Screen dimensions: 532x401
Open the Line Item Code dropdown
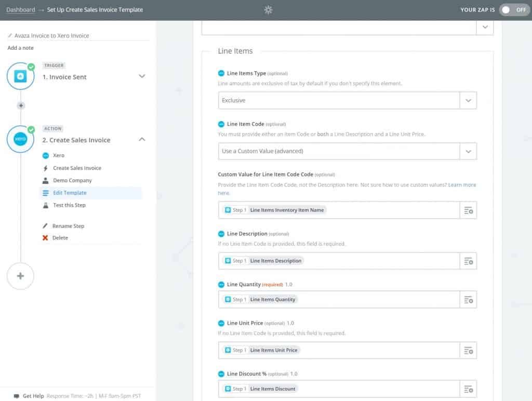[x=468, y=151]
